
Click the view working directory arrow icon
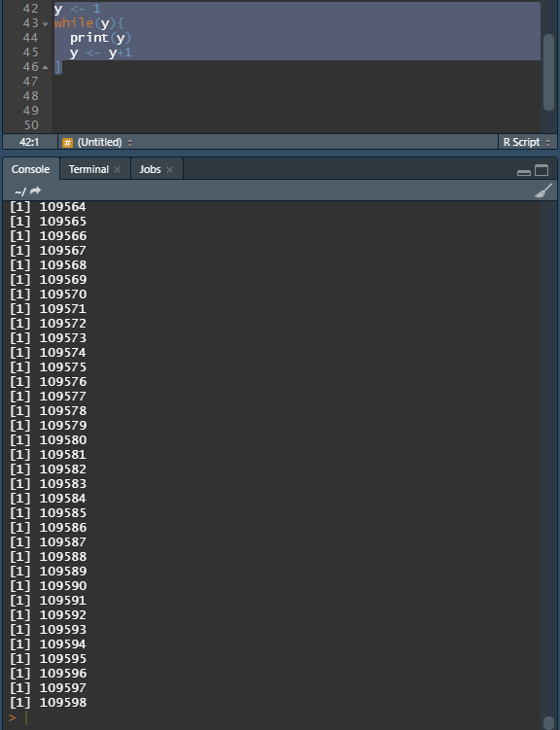click(x=35, y=191)
